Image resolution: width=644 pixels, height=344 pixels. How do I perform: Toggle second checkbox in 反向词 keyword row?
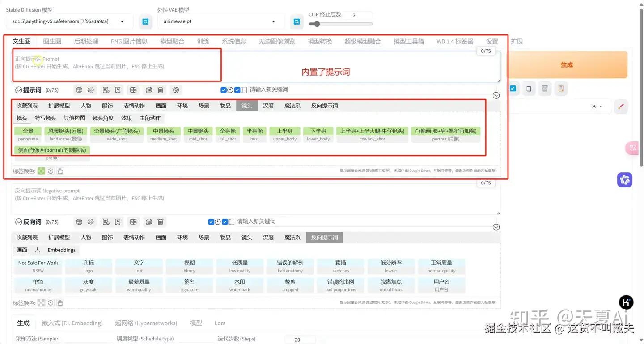pos(225,221)
